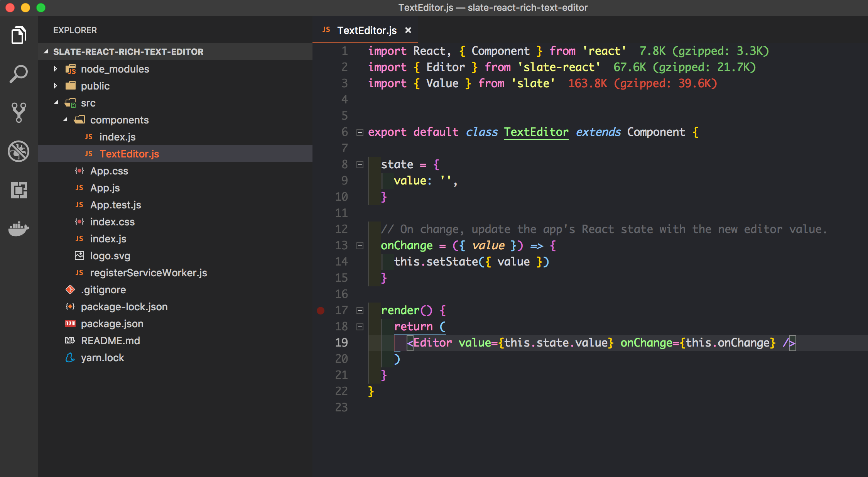Open the Extensions view icon
The height and width of the screenshot is (477, 868).
pyautogui.click(x=19, y=190)
